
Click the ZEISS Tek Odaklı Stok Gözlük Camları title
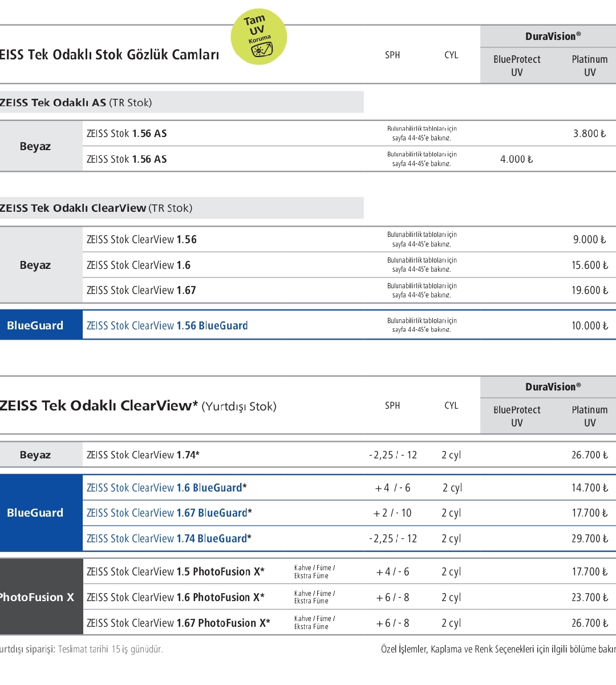pyautogui.click(x=110, y=55)
